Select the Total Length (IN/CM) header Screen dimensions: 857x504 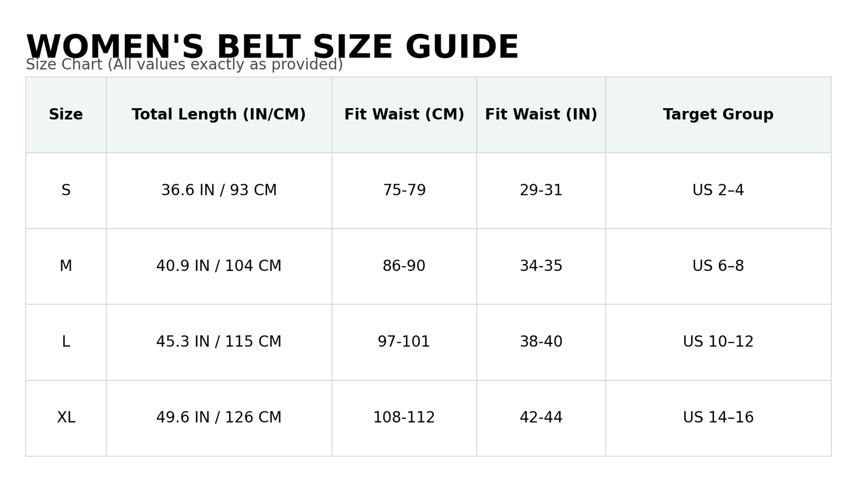tap(219, 115)
